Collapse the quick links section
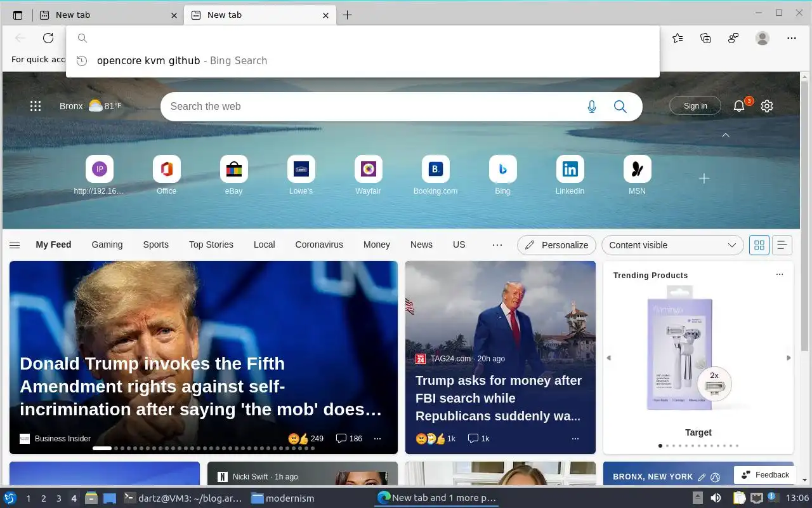This screenshot has width=812, height=508. pyautogui.click(x=726, y=135)
